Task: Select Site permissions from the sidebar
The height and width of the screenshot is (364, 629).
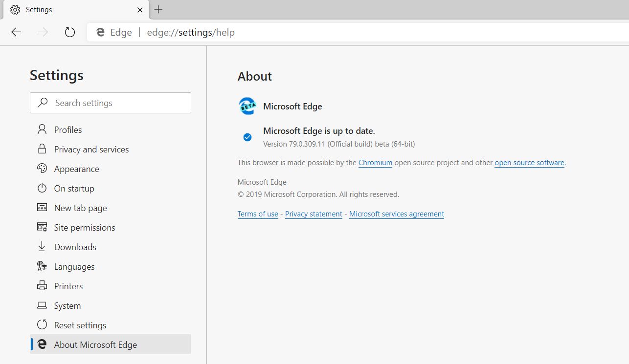Action: (84, 227)
